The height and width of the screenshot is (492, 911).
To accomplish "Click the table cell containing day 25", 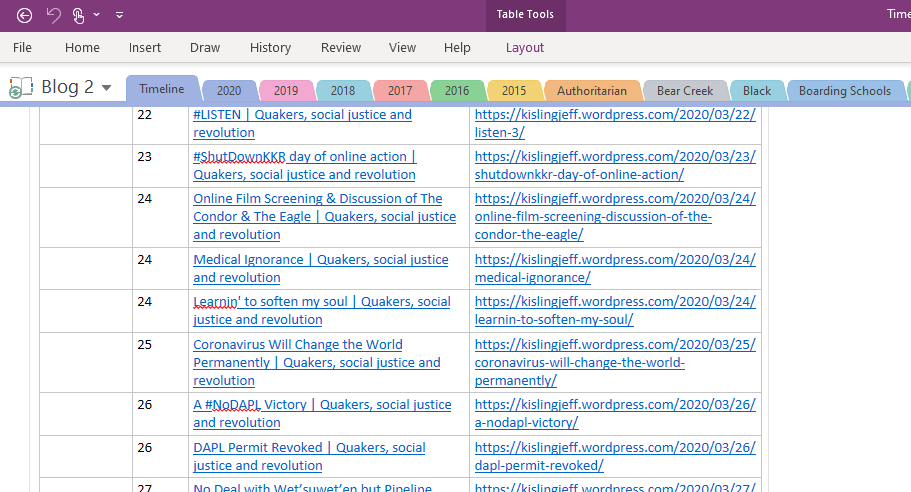I will (x=145, y=345).
